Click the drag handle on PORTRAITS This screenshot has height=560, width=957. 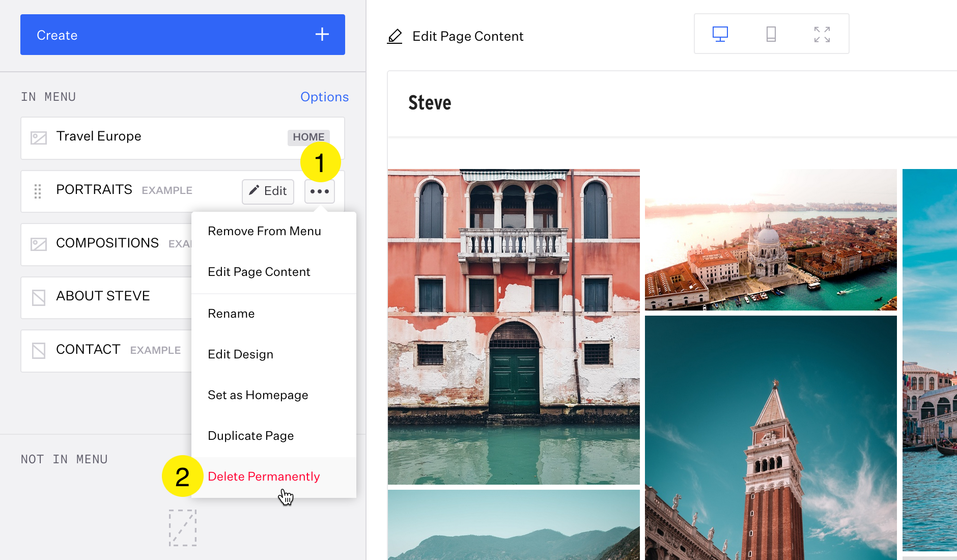[x=38, y=191]
